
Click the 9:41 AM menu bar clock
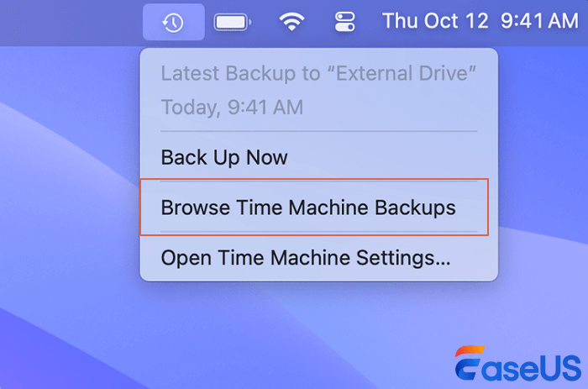tap(538, 21)
